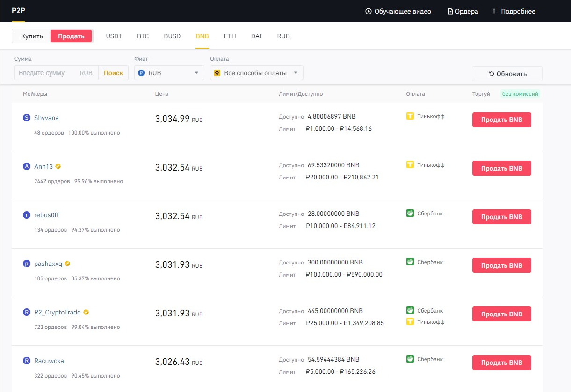The height and width of the screenshot is (392, 571).
Task: Open the Ордера document icon
Action: tap(451, 11)
